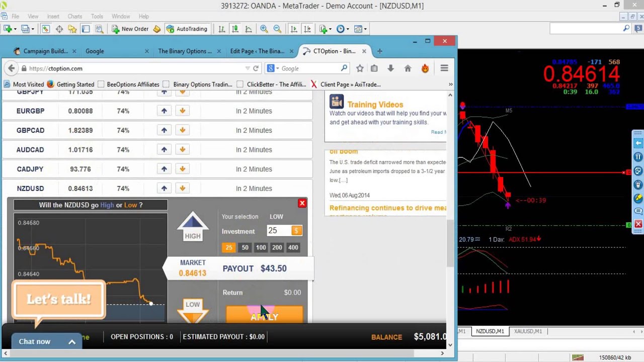
Task: Click the page vertical scrollbar thumb
Action: coord(450,244)
